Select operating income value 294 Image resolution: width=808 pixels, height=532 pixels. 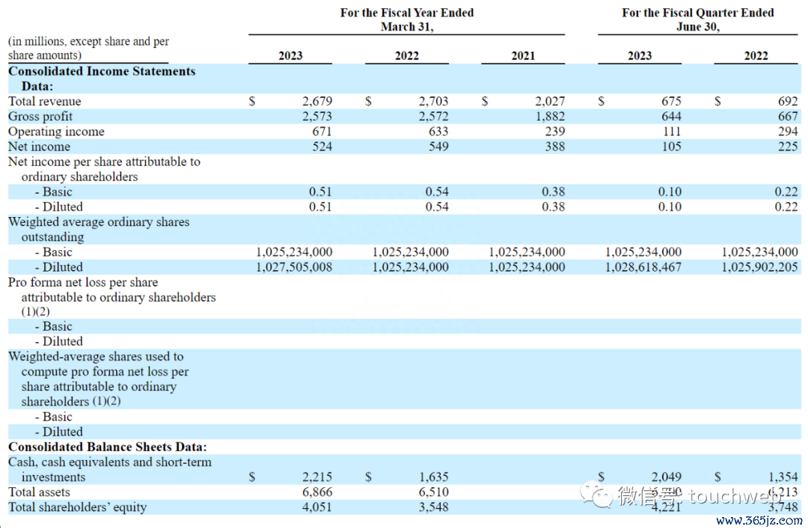click(x=788, y=132)
